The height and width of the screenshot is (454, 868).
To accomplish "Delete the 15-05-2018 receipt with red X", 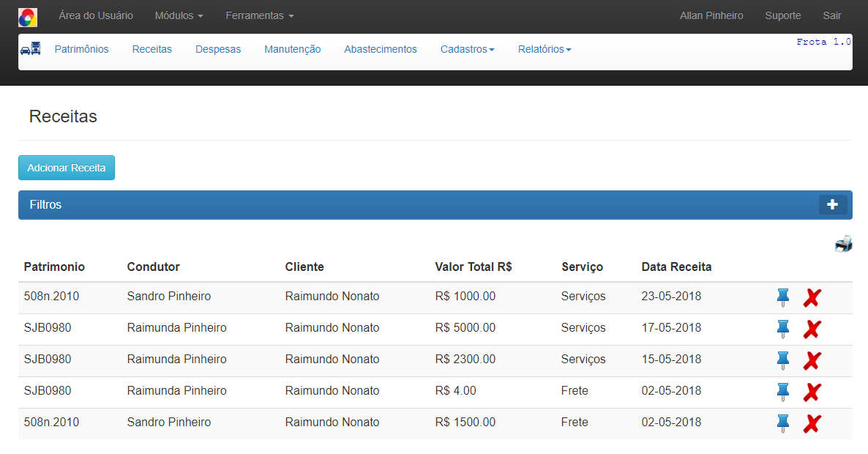I will click(812, 360).
